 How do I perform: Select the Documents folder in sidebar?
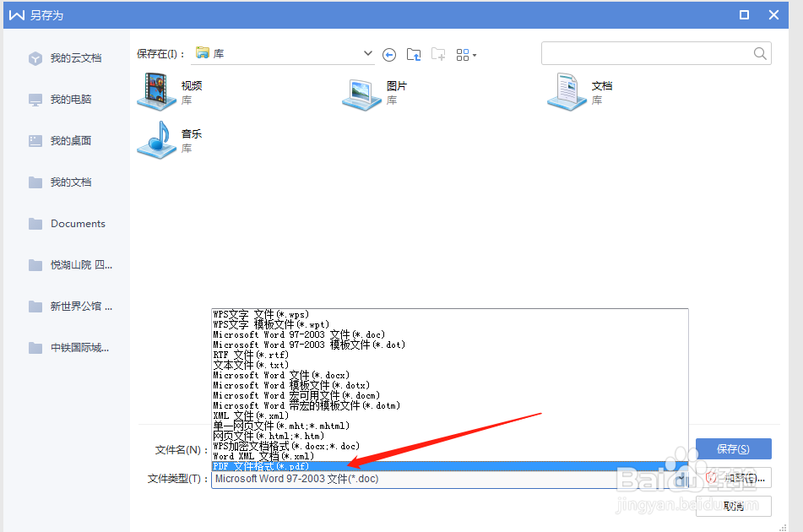[67, 224]
